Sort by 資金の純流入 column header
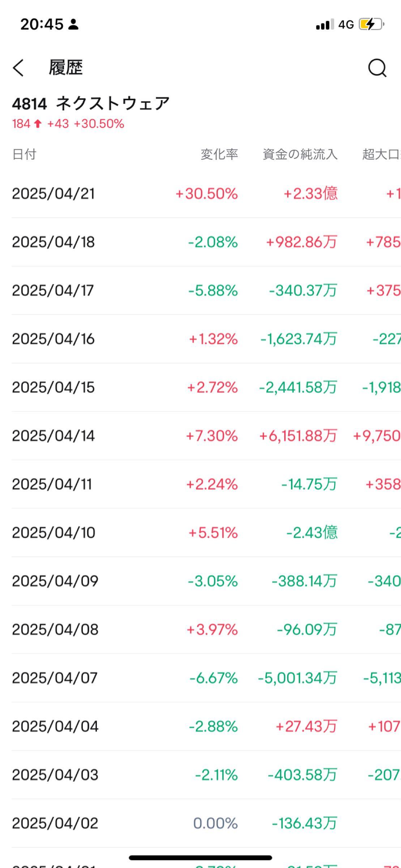Image resolution: width=401 pixels, height=868 pixels. (300, 154)
